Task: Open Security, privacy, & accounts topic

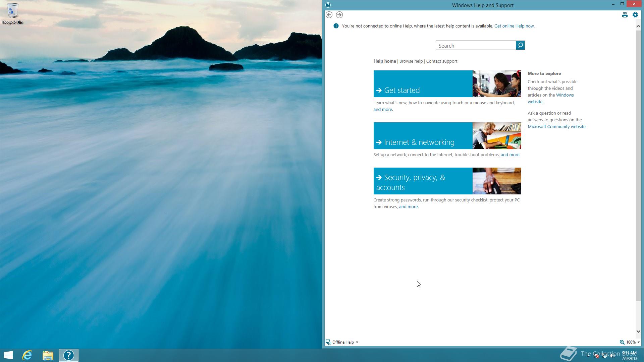Action: coord(423,181)
